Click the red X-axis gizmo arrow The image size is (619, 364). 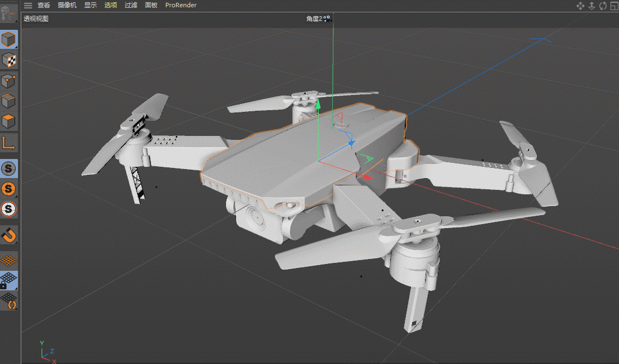368,177
